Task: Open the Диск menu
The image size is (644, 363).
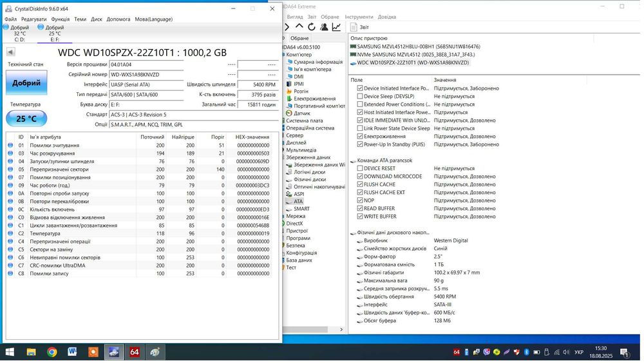Action: point(97,19)
